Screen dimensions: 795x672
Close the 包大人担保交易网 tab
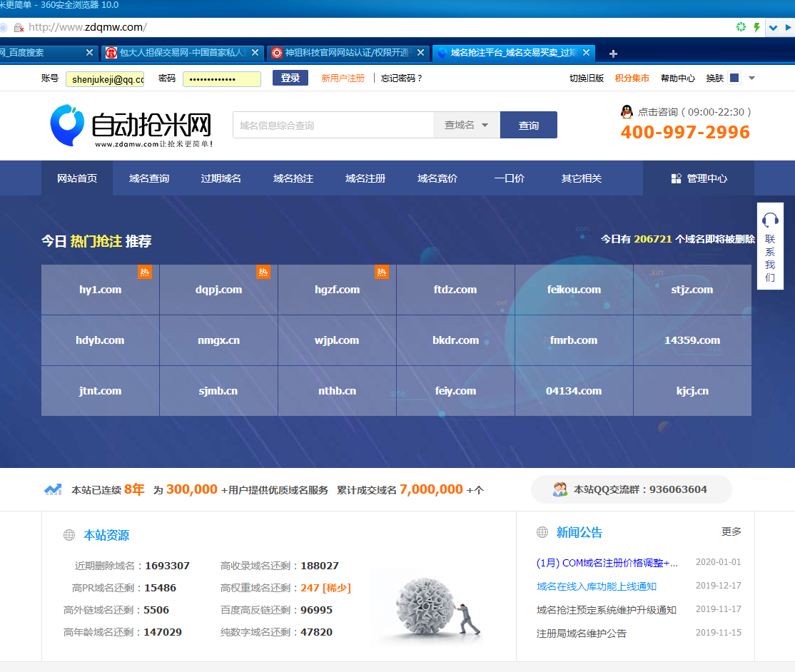(254, 52)
